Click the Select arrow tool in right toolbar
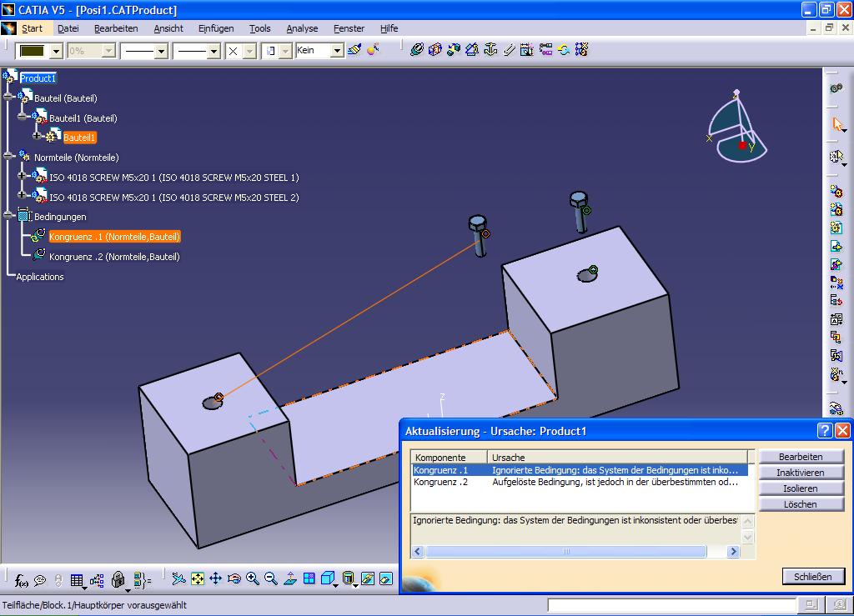854x616 pixels. point(837,124)
